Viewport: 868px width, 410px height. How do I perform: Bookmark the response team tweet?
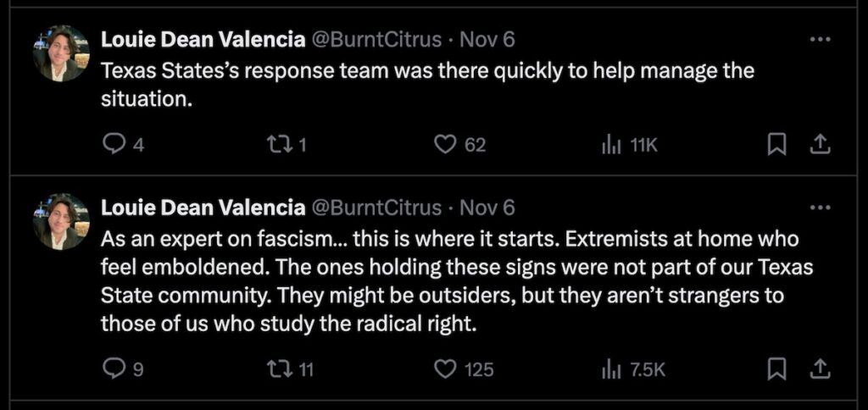click(x=775, y=145)
